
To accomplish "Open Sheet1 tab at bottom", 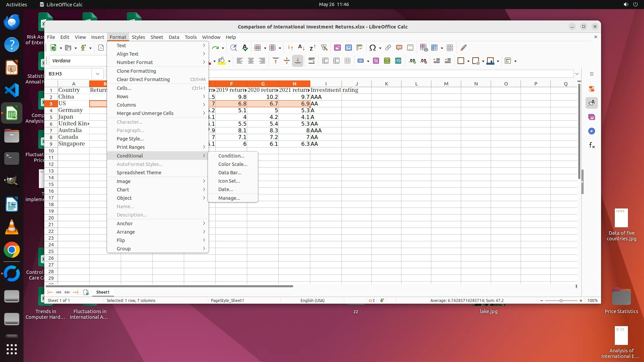I will [x=103, y=292].
